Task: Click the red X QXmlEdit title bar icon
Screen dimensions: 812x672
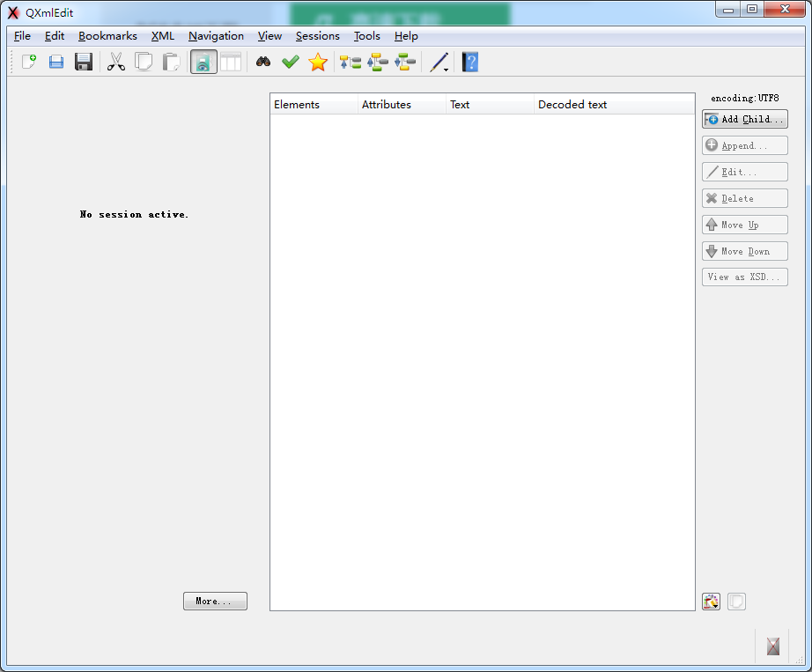Action: [x=13, y=13]
